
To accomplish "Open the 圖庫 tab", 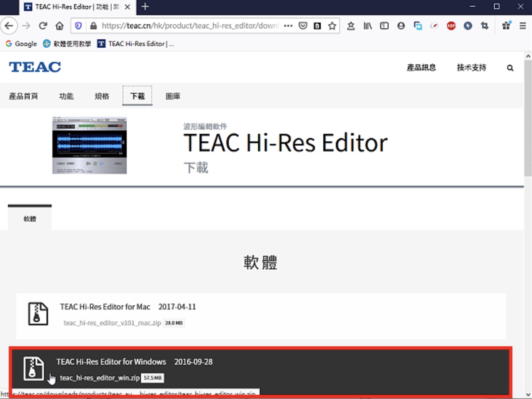I will [173, 96].
